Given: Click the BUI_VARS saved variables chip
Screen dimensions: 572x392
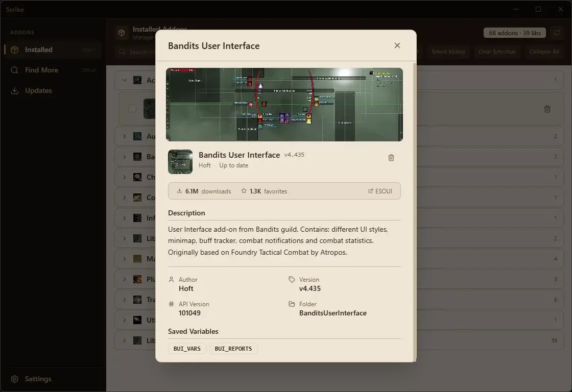Looking at the screenshot, I should pos(187,349).
